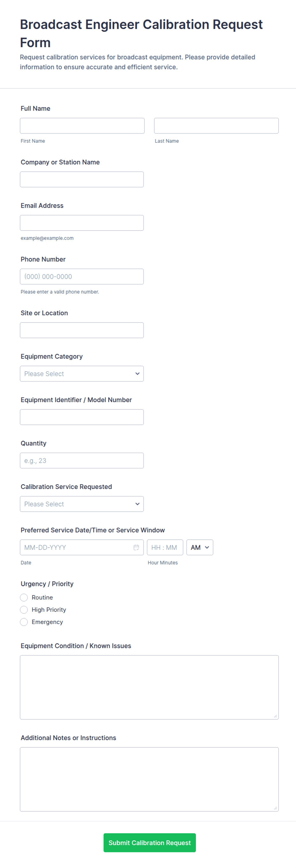Focus the Quantity input
The width and height of the screenshot is (296, 868).
[x=82, y=460]
